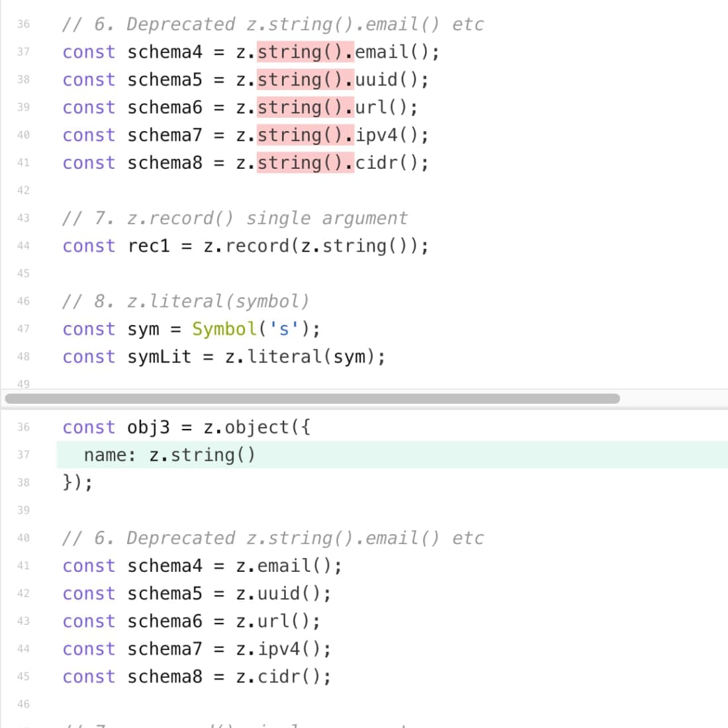Click line 'const schema8 = z.cidr();'

pos(197,677)
